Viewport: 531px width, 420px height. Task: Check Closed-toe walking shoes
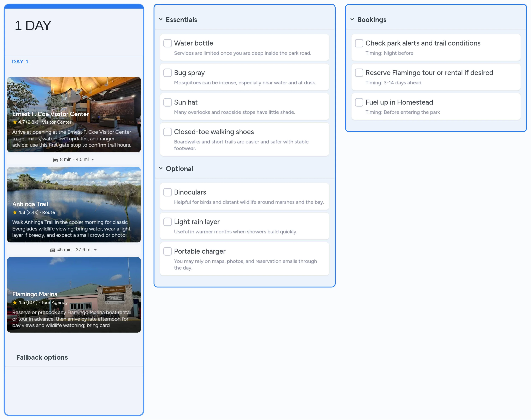pyautogui.click(x=167, y=132)
